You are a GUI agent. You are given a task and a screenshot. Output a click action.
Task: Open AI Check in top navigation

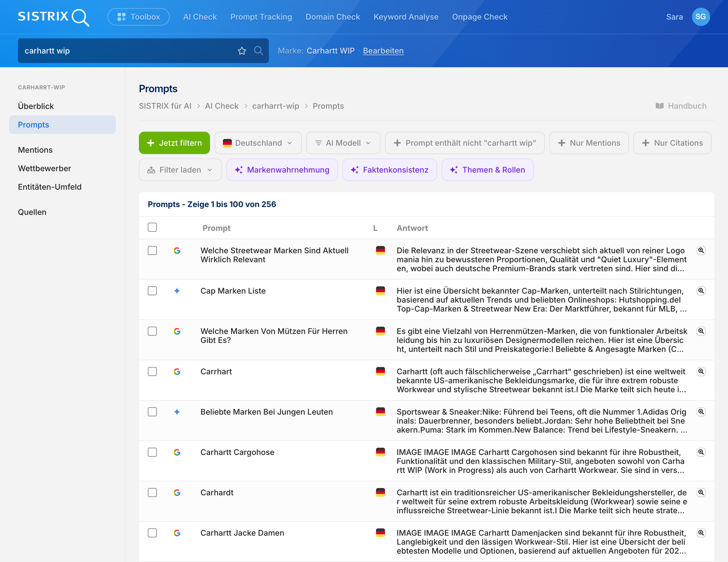click(x=200, y=17)
